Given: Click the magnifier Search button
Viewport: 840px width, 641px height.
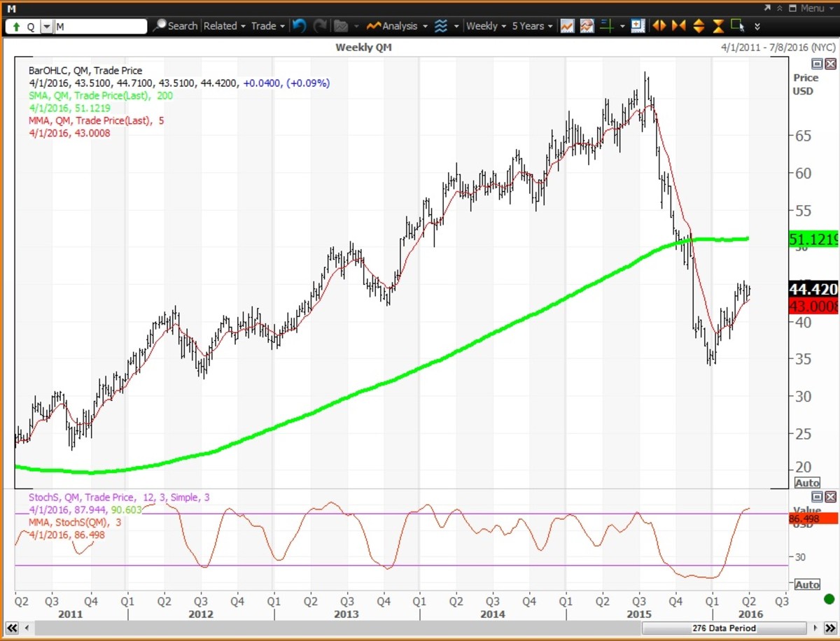Looking at the screenshot, I should tap(176, 26).
